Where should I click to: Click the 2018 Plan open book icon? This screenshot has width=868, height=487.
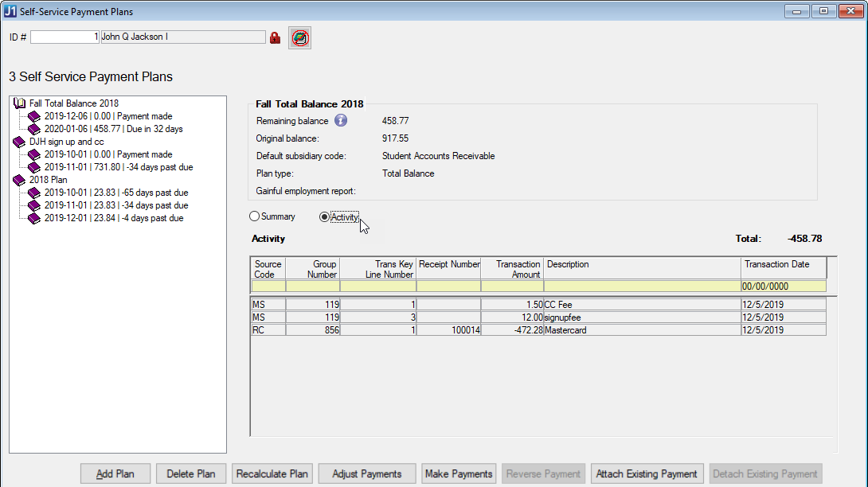coord(20,180)
